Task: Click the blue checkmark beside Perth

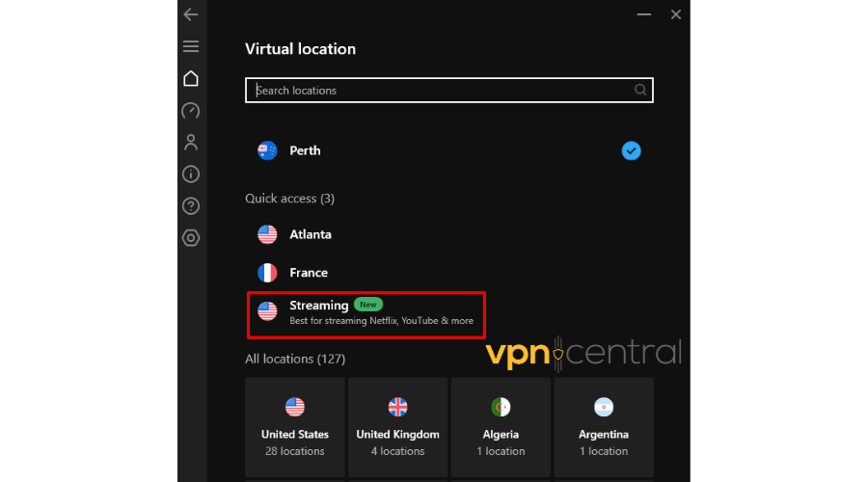Action: [631, 150]
